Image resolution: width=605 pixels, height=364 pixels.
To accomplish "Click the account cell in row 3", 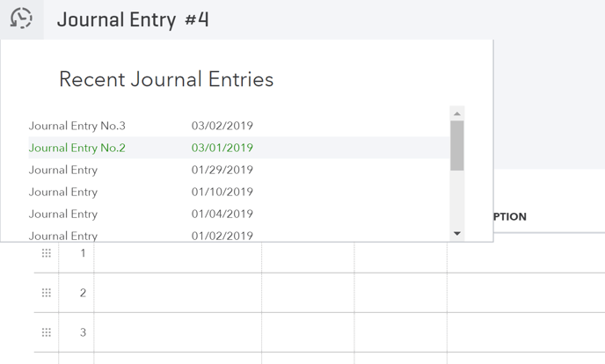I will tap(178, 332).
